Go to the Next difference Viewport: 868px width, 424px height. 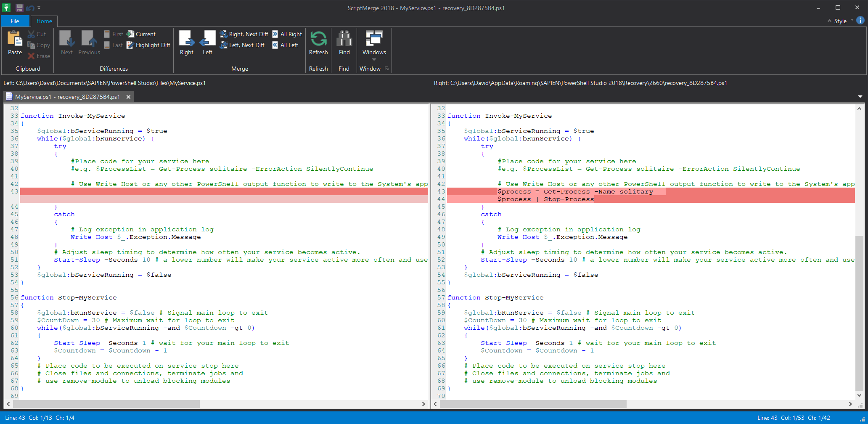click(x=67, y=43)
